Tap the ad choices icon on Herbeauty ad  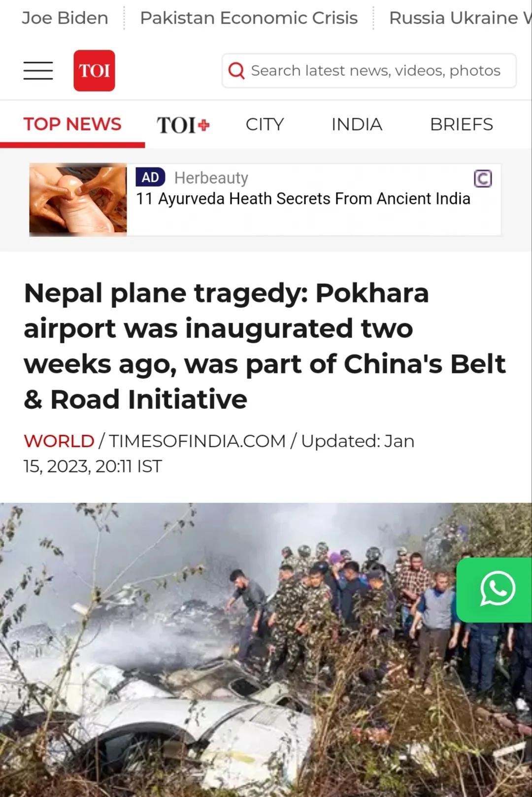483,178
